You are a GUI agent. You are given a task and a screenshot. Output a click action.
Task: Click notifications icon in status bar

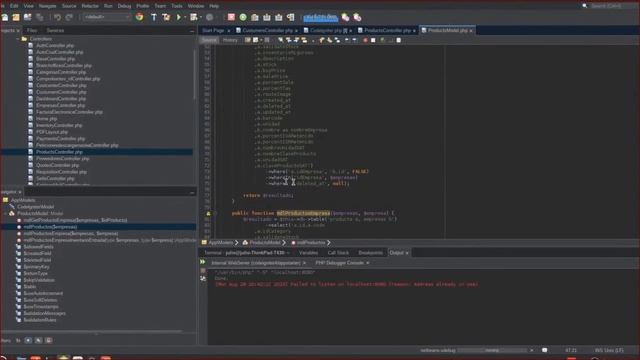(x=544, y=350)
